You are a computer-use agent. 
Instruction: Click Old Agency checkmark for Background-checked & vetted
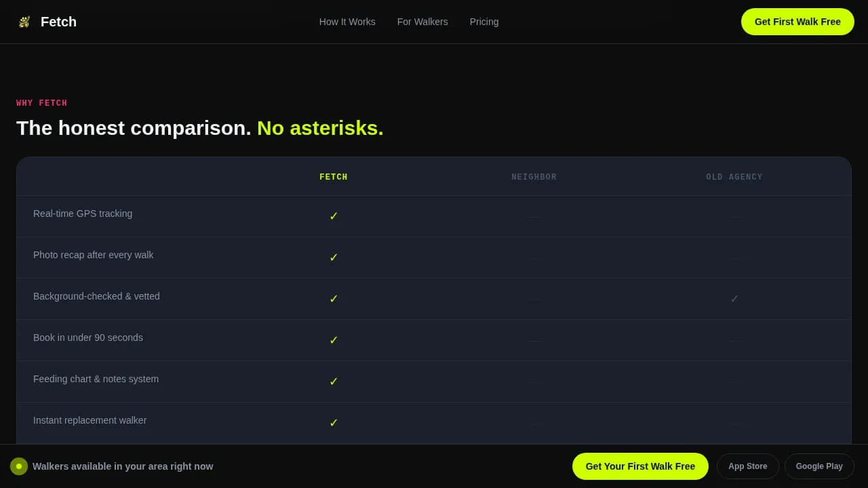[x=734, y=299]
